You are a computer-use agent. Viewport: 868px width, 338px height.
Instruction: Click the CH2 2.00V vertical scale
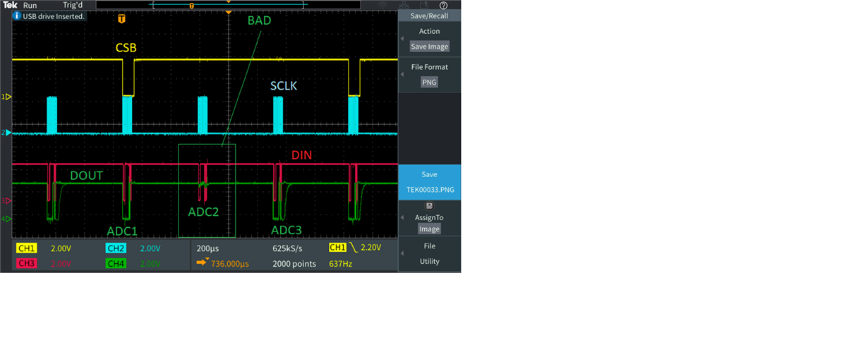click(x=150, y=248)
